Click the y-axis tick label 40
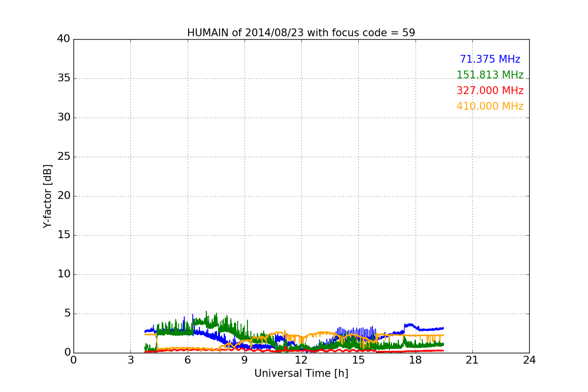The image size is (588, 392). tap(64, 39)
